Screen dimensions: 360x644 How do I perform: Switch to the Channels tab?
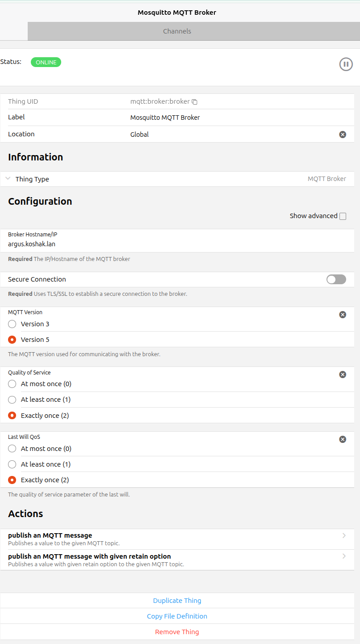coord(177,31)
